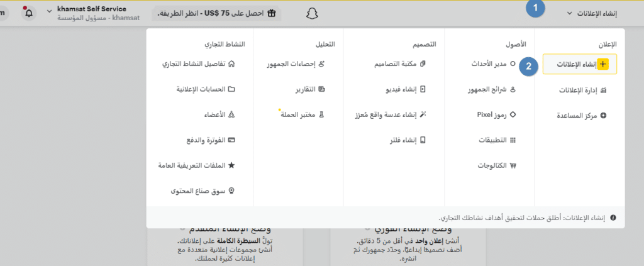Click the person icon beside شرائح الجمهور
644x266 pixels.
[x=513, y=89]
